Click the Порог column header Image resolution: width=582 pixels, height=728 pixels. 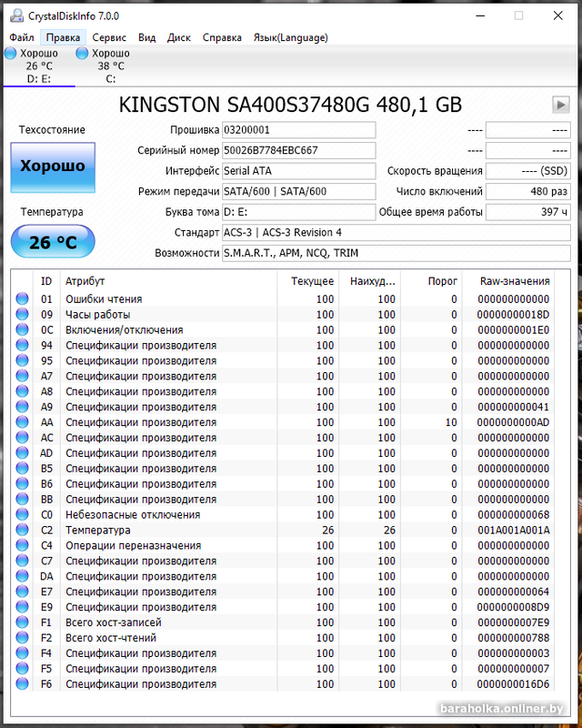(431, 281)
